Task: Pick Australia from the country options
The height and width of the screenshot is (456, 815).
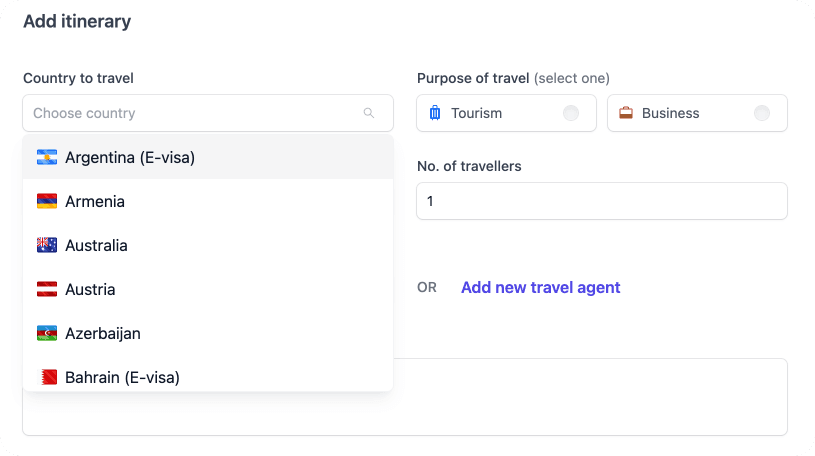Action: pos(96,245)
